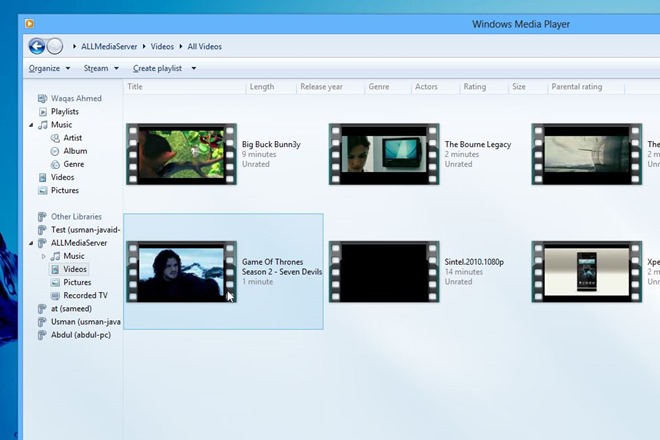Select Artist label in the navigation pane
Image resolution: width=660 pixels, height=440 pixels.
pyautogui.click(x=72, y=138)
